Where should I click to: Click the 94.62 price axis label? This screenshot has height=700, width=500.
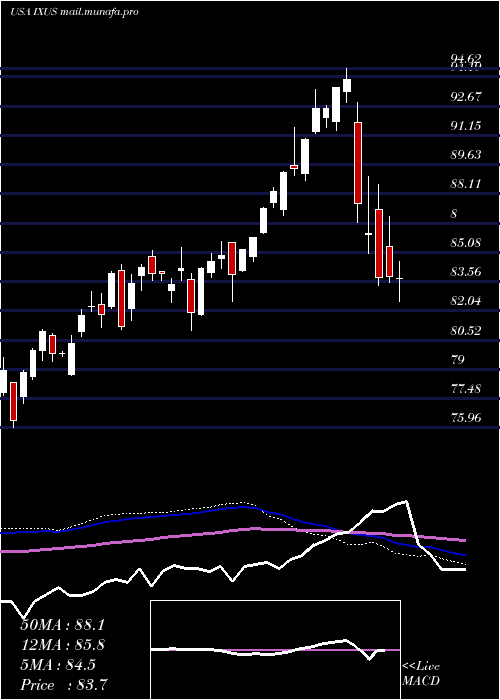coord(466,58)
